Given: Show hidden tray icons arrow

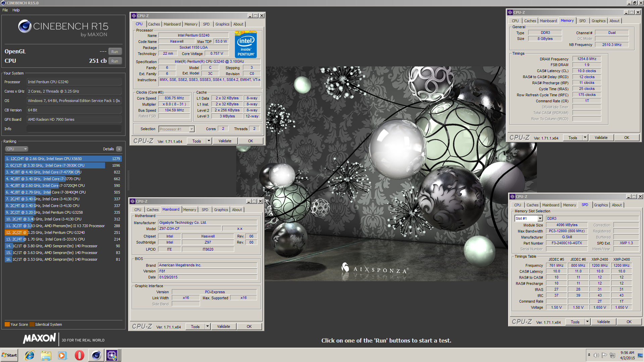Looking at the screenshot, I should pos(589,355).
